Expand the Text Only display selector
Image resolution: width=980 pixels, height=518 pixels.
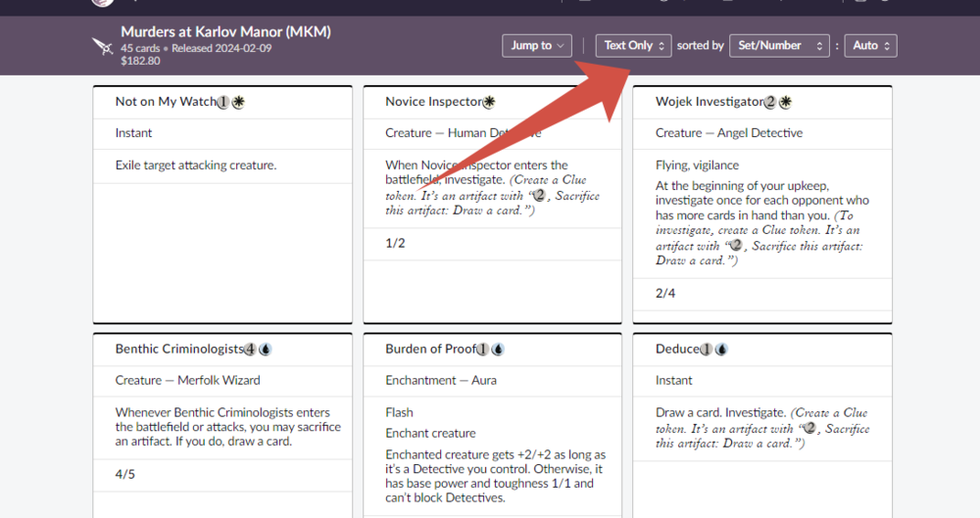(x=633, y=46)
